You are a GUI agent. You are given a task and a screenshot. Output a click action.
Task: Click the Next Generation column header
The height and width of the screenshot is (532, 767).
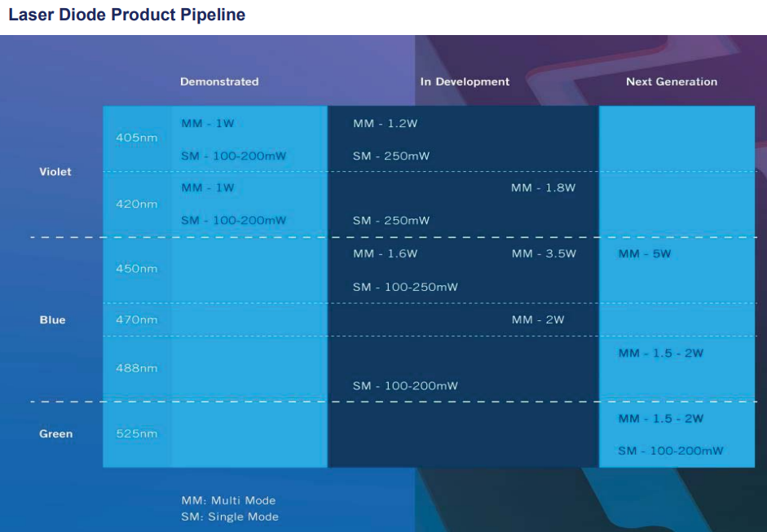coord(672,81)
